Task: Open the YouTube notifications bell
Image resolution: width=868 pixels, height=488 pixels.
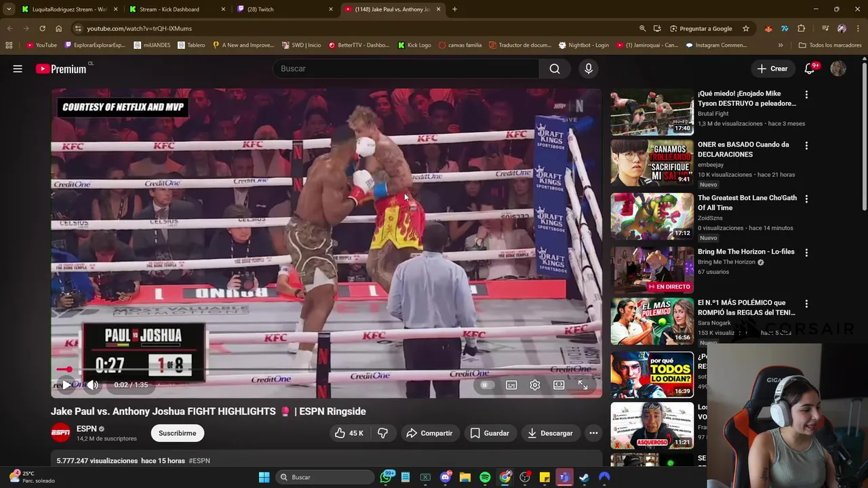Action: [x=809, y=68]
